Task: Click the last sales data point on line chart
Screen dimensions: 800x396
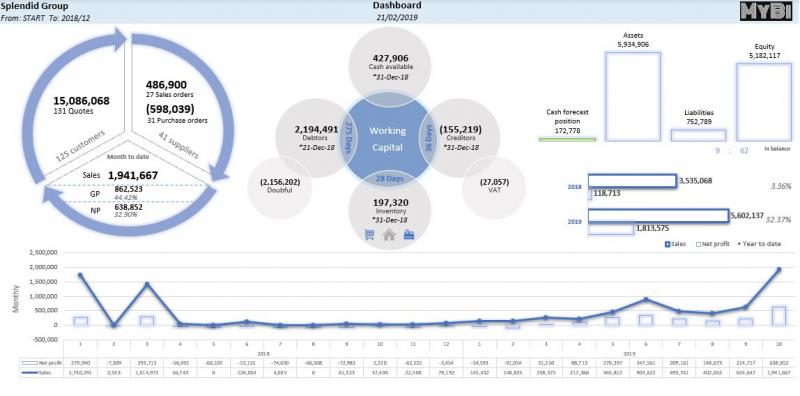Action: (779, 269)
